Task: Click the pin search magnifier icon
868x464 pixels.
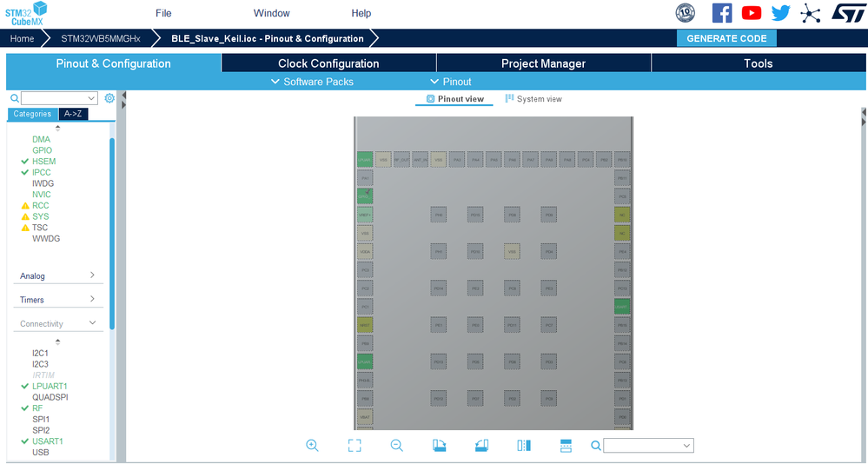Action: pyautogui.click(x=596, y=445)
